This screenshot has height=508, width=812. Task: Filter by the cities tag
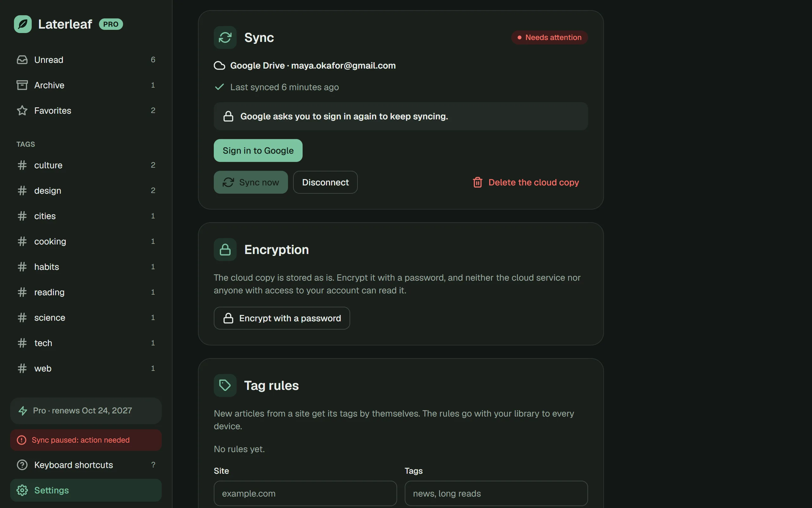pos(86,216)
